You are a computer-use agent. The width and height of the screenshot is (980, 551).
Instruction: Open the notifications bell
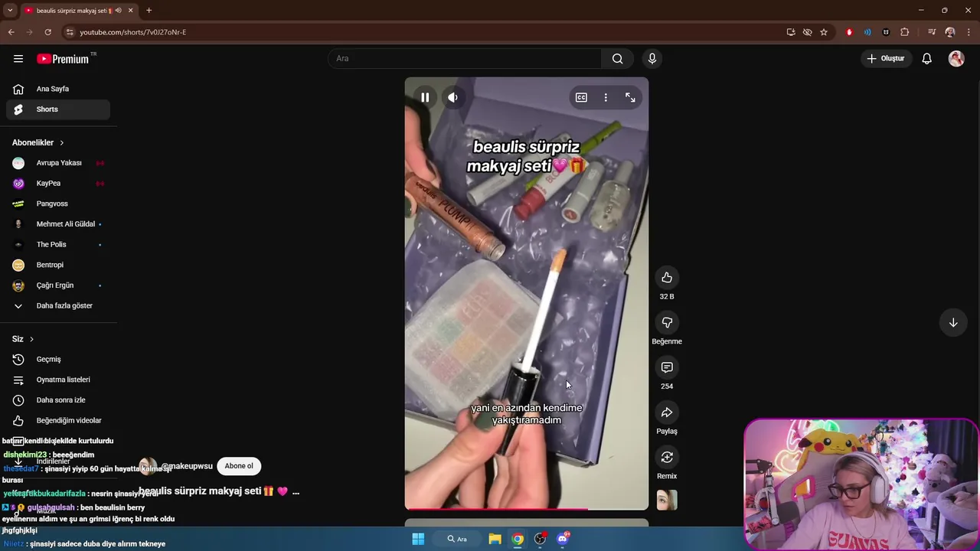coord(926,59)
